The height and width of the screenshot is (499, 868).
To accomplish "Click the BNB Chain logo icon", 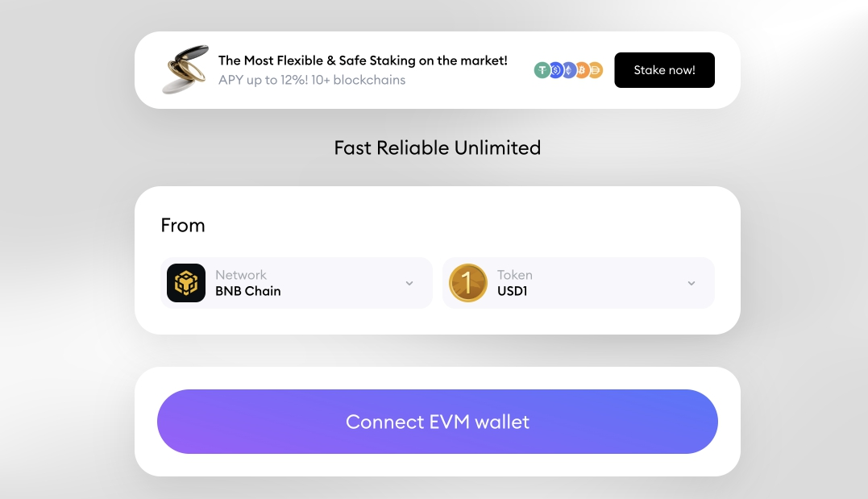I will [x=186, y=283].
